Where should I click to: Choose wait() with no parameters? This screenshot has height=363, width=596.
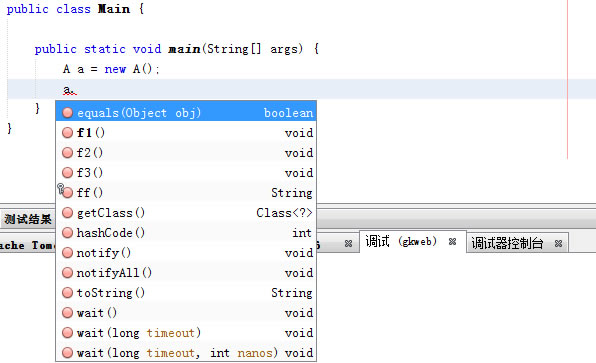186,313
